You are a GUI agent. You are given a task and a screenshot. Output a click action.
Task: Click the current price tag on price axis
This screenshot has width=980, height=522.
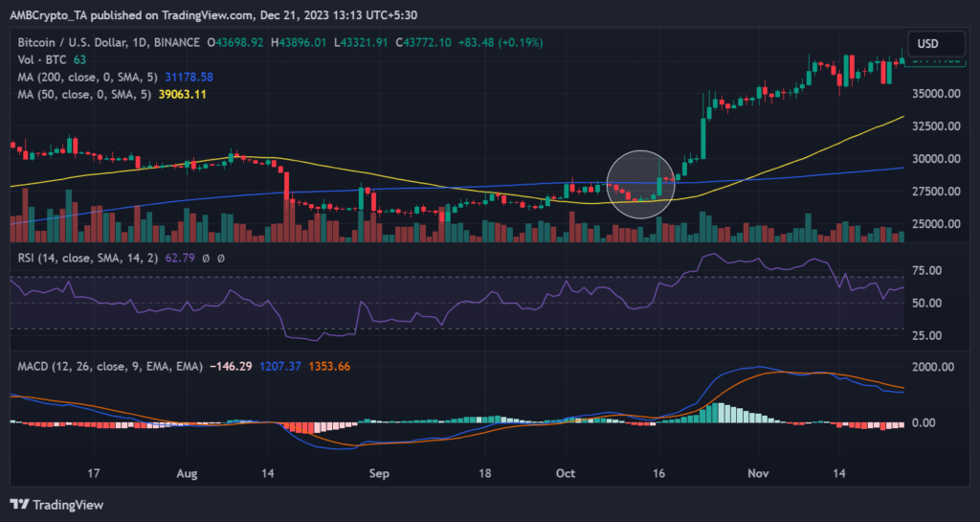938,61
